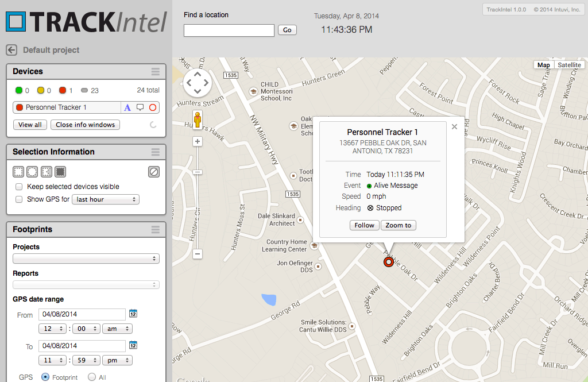
Task: Click the TrackIntel logo
Action: coord(86,22)
